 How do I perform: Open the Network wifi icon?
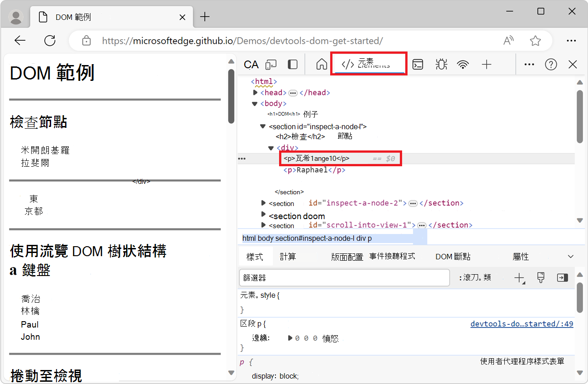click(463, 65)
